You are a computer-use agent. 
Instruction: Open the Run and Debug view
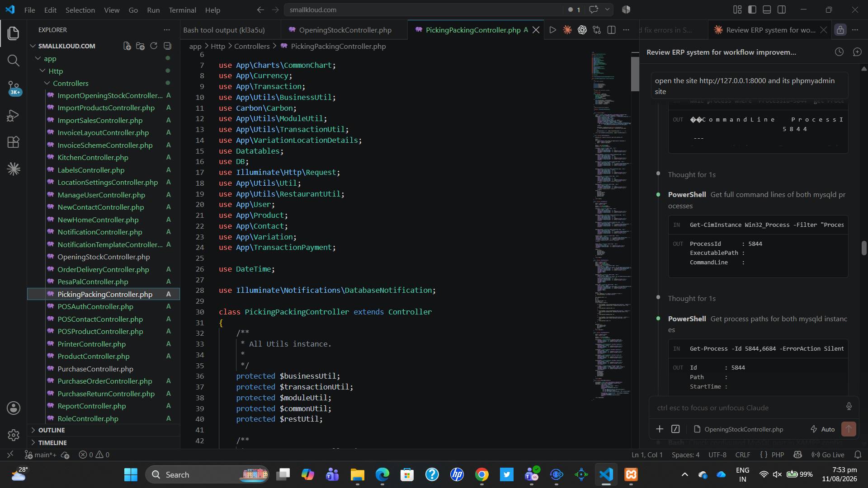14,116
